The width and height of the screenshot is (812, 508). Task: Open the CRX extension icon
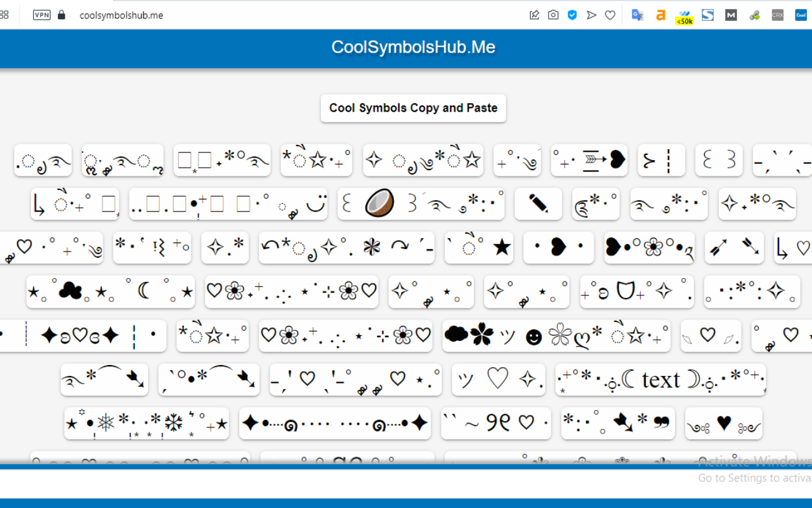(x=778, y=15)
